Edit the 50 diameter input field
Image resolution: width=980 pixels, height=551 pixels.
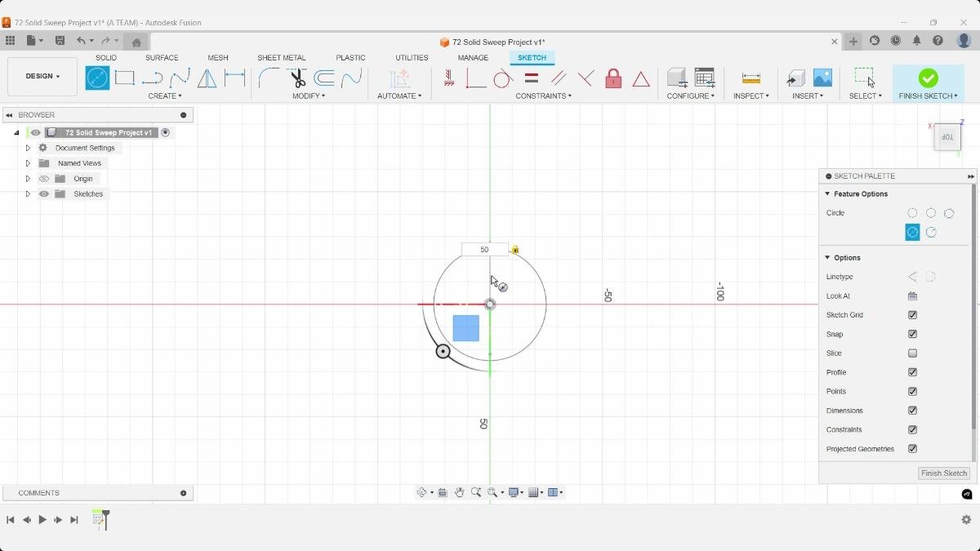pyautogui.click(x=484, y=250)
